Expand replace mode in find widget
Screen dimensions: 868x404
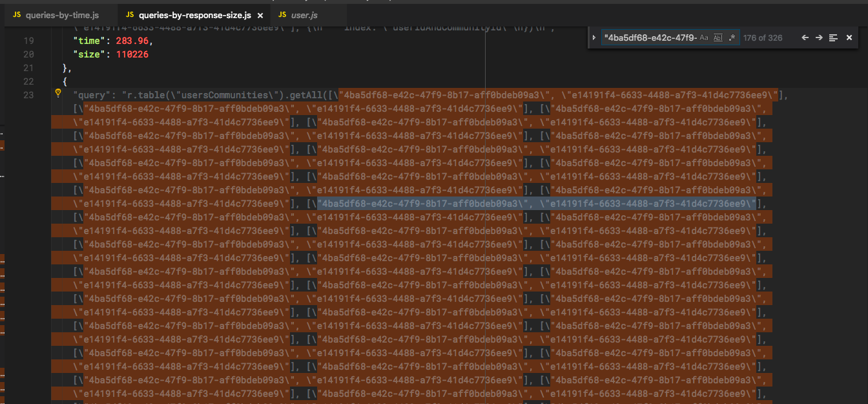point(594,37)
